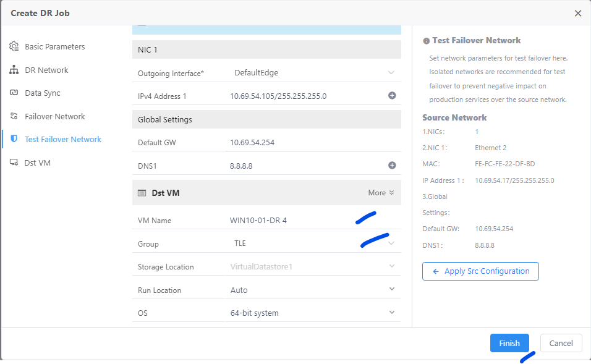Screen dimensions: 591x364
Task: Edit the DNS1 8.8.8.8 field
Action: pyautogui.click(x=307, y=166)
